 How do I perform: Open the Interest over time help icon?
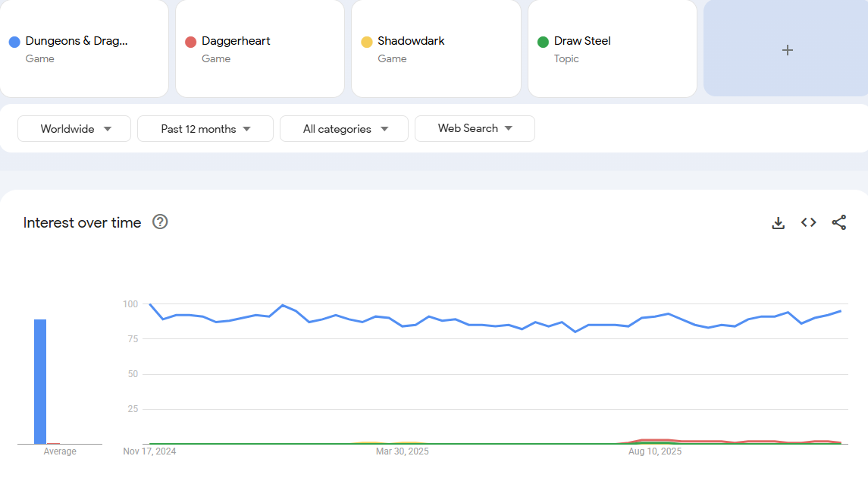click(160, 222)
